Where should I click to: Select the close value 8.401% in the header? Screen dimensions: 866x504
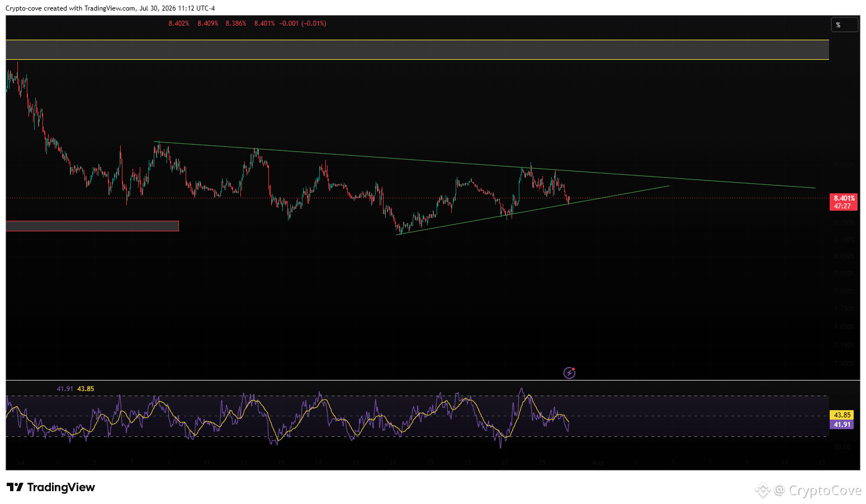[264, 23]
